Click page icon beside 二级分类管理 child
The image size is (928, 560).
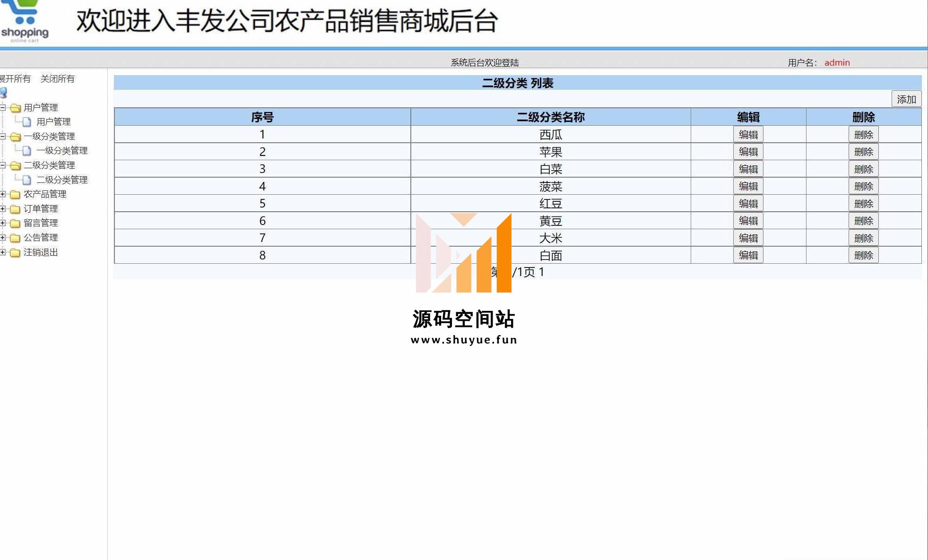[27, 180]
